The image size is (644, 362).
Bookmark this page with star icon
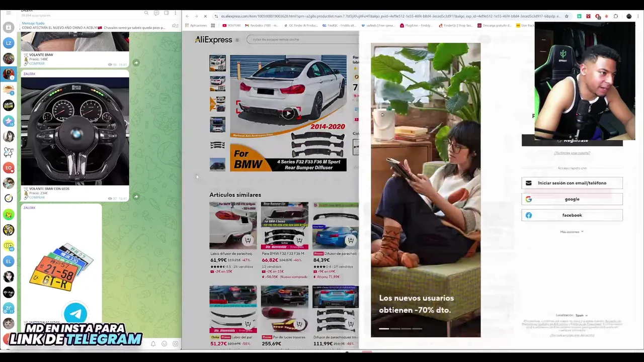pyautogui.click(x=567, y=16)
